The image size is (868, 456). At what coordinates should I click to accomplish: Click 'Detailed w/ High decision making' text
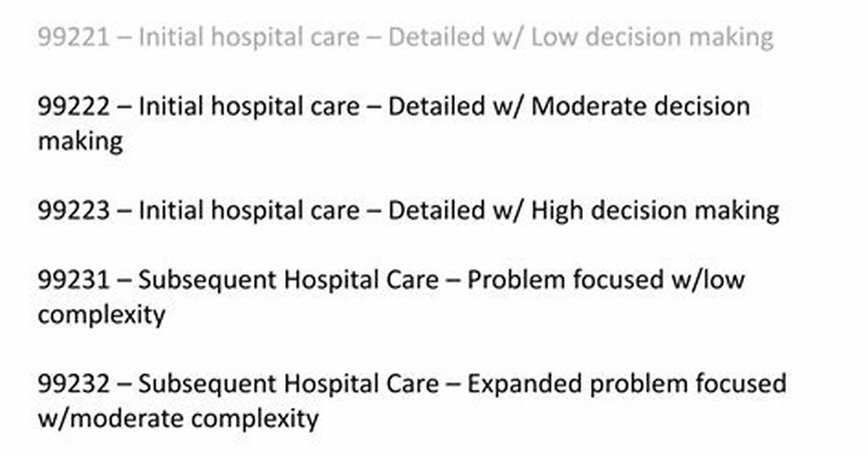(584, 211)
